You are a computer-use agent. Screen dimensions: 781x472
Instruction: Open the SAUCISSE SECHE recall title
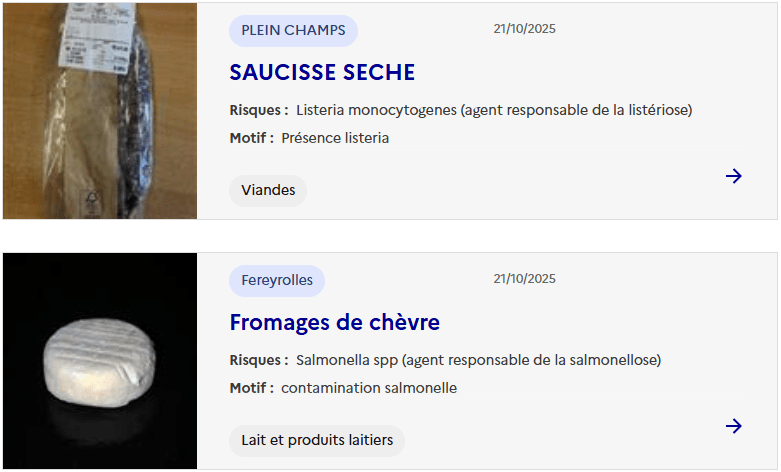pyautogui.click(x=322, y=72)
